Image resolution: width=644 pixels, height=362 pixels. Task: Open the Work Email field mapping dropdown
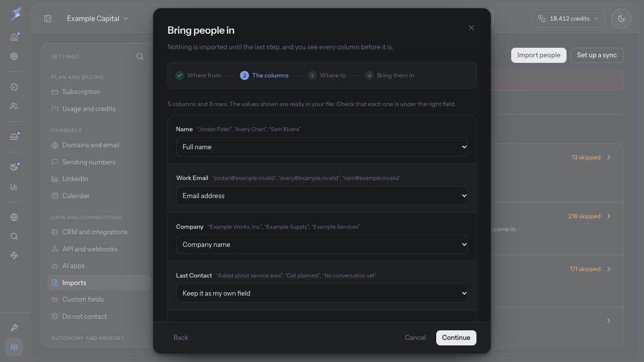click(322, 196)
